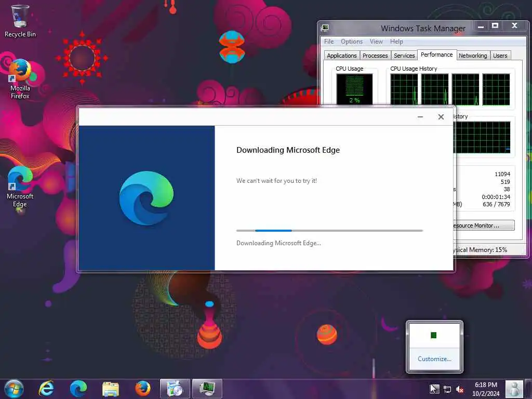Close Windows Task Manager
Screen dimensions: 532x399
[x=515, y=26]
